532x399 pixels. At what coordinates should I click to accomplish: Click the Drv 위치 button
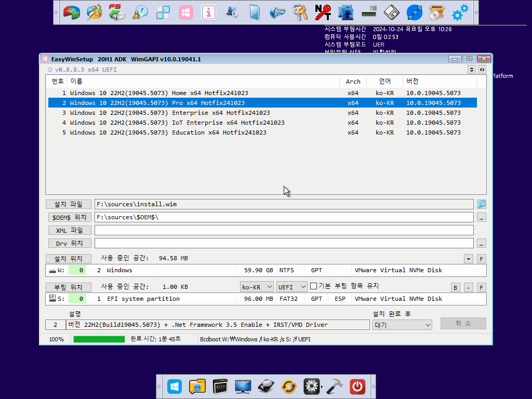click(x=70, y=243)
